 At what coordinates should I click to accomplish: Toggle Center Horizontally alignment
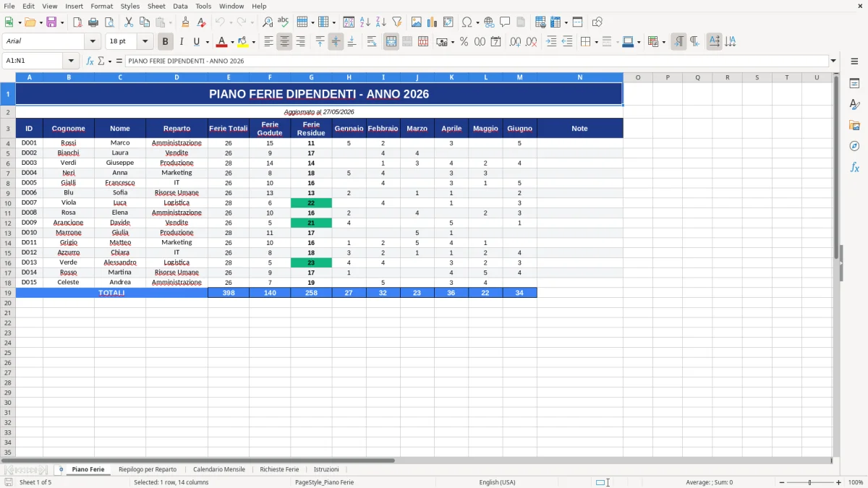coord(284,42)
